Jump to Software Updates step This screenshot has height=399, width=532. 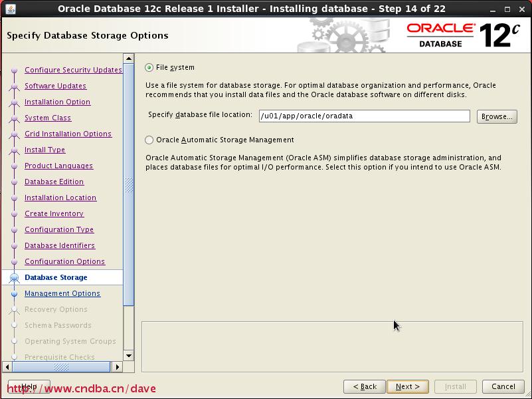point(55,86)
